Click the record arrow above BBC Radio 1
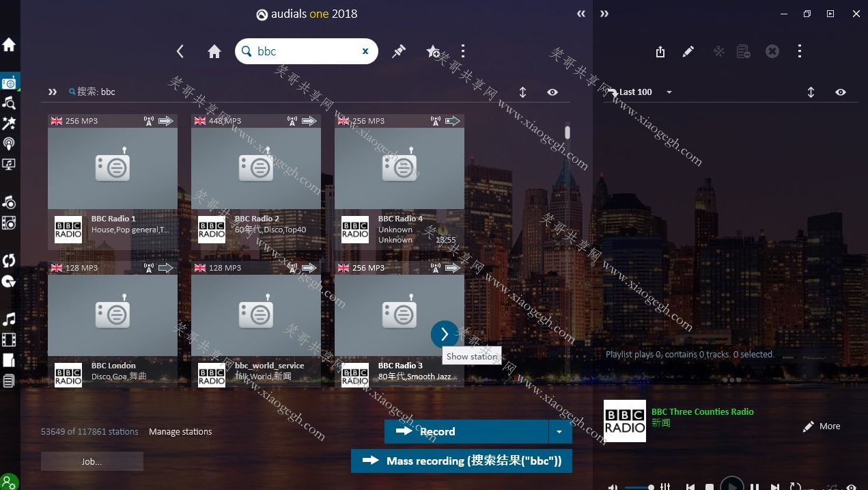The height and width of the screenshot is (490, 868). (x=166, y=121)
